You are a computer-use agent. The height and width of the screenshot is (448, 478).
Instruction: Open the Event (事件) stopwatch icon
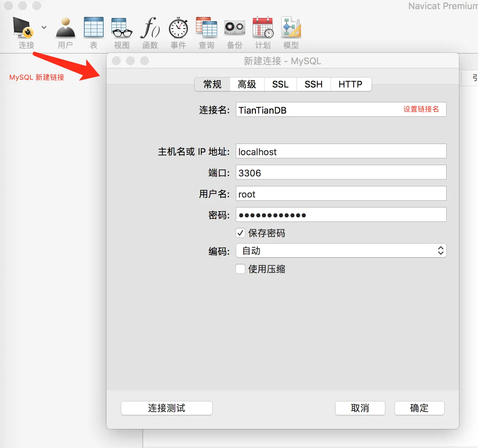[178, 28]
